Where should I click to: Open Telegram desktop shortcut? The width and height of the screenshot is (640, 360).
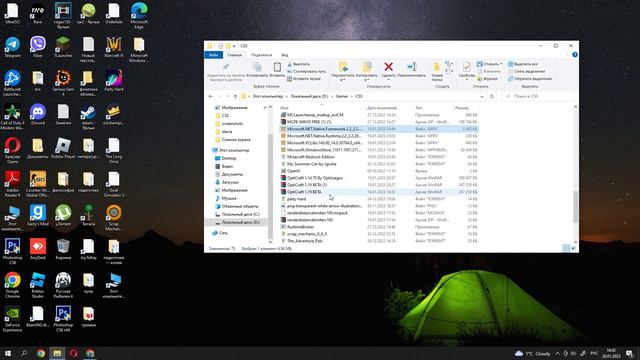tap(12, 48)
